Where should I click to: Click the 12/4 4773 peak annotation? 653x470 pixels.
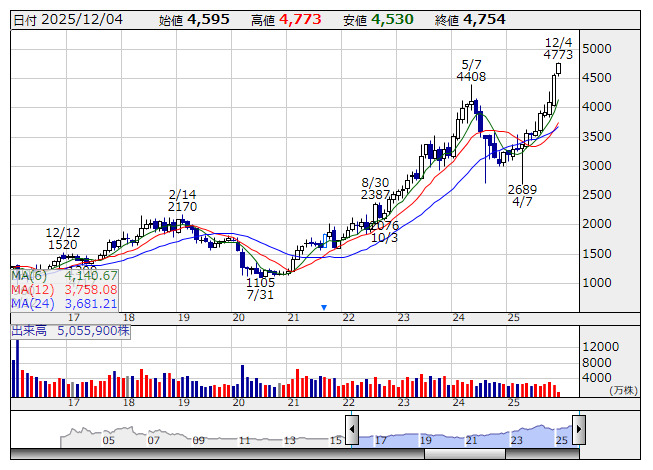[x=558, y=49]
